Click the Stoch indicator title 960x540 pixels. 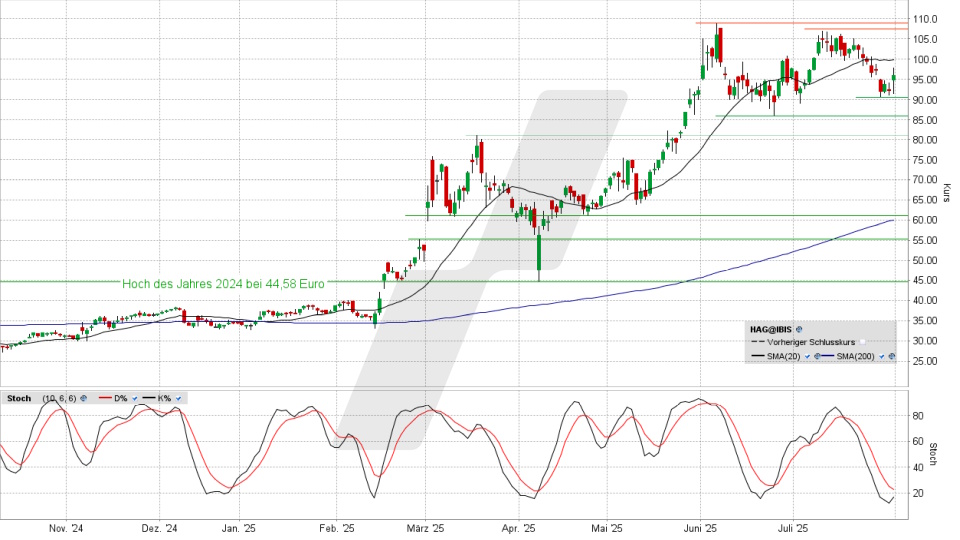click(x=19, y=399)
